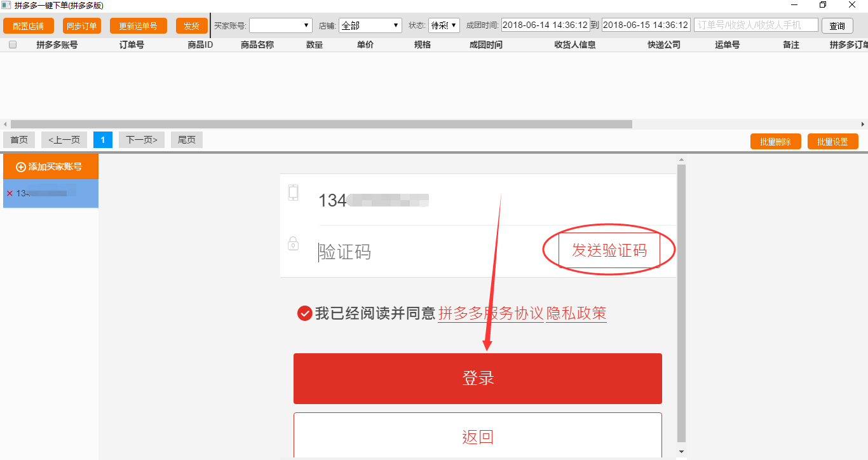The height and width of the screenshot is (460, 868).
Task: Open the 状态 dropdown
Action: tap(444, 25)
